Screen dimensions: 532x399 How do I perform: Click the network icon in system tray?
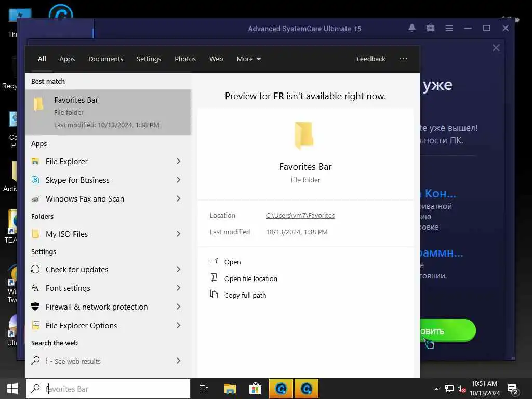(x=449, y=389)
